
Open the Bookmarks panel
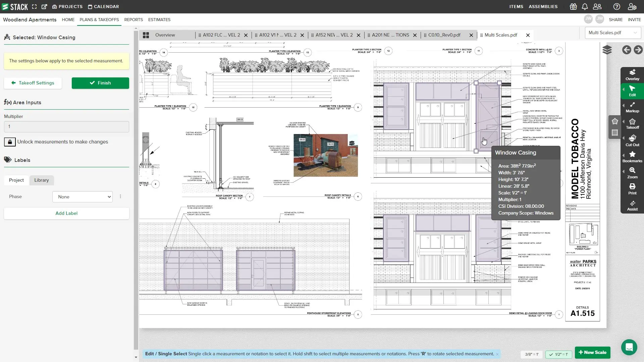point(632,157)
